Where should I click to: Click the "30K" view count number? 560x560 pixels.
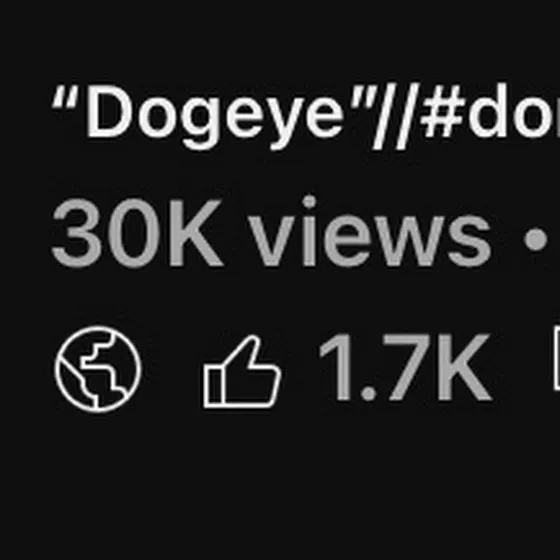click(137, 233)
